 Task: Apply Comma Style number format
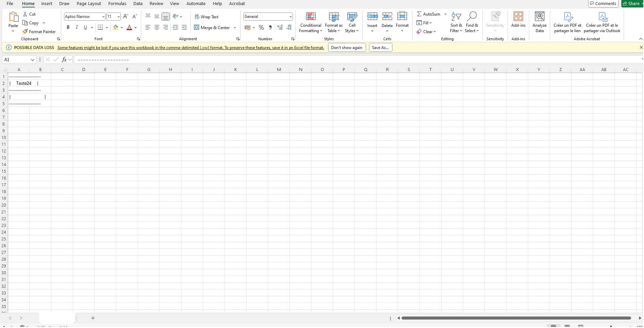(270, 27)
